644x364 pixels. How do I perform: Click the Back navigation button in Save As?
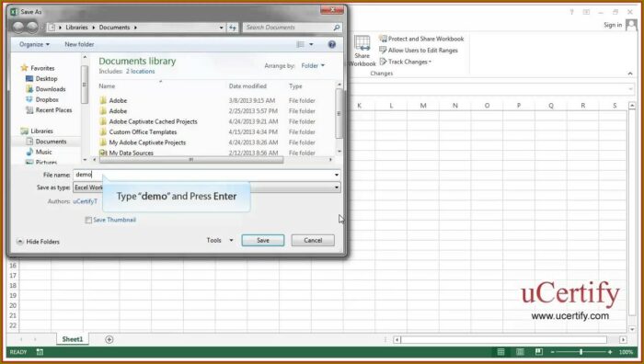pos(18,28)
